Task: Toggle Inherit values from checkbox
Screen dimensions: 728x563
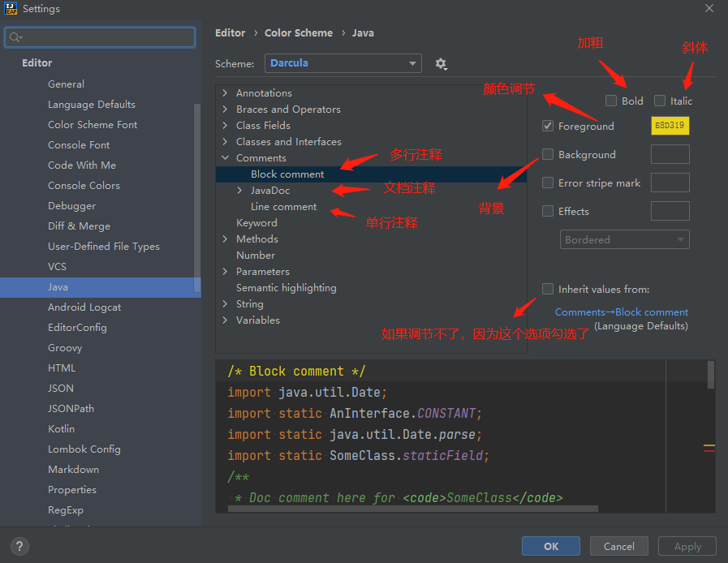Action: (548, 289)
